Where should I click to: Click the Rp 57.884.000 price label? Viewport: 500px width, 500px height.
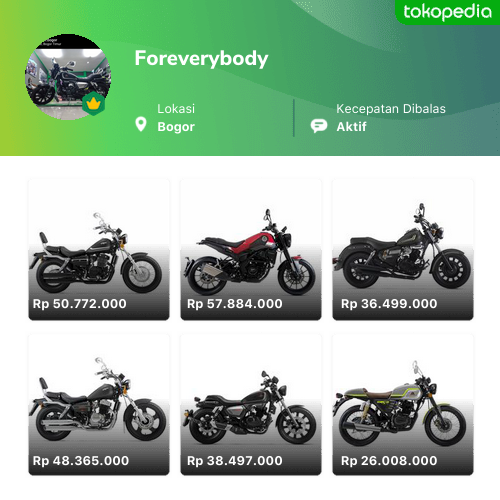235,304
